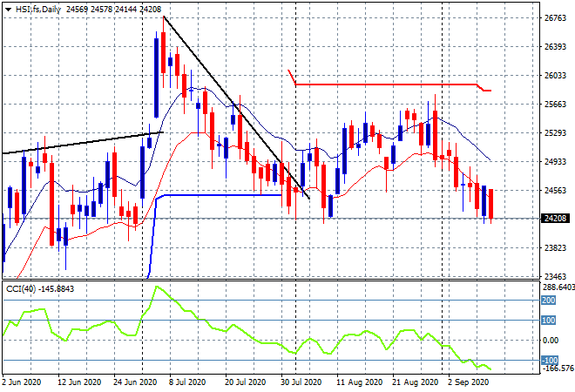Click price axis label 24933

coord(555,161)
